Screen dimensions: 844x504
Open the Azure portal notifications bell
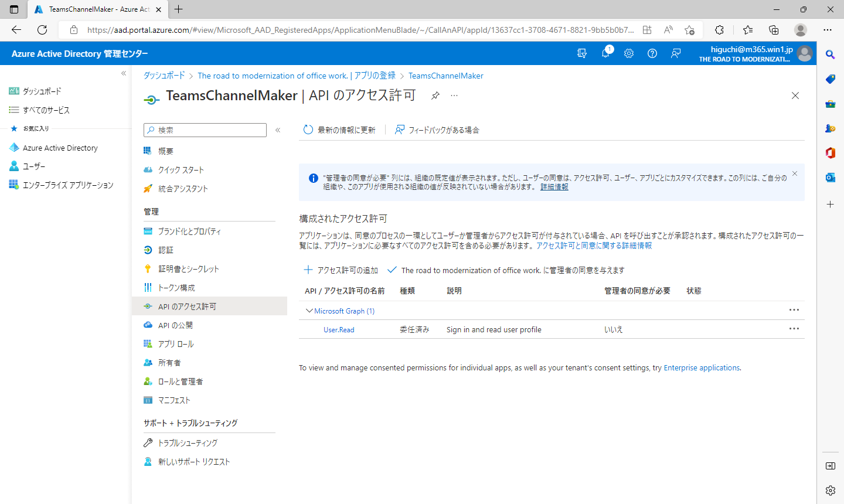coord(605,53)
